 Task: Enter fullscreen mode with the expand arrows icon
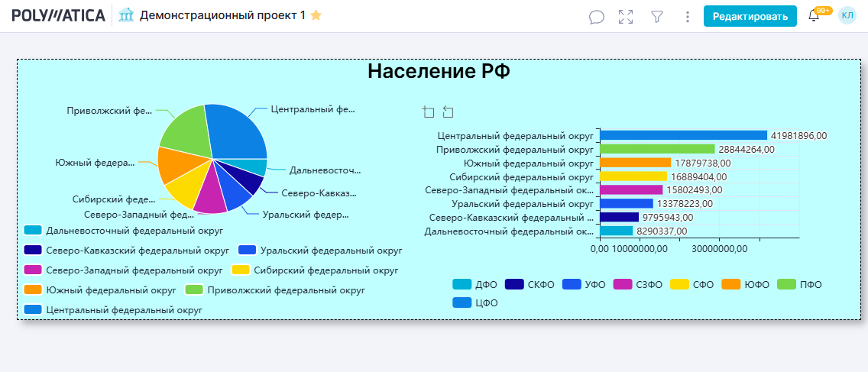click(x=626, y=16)
